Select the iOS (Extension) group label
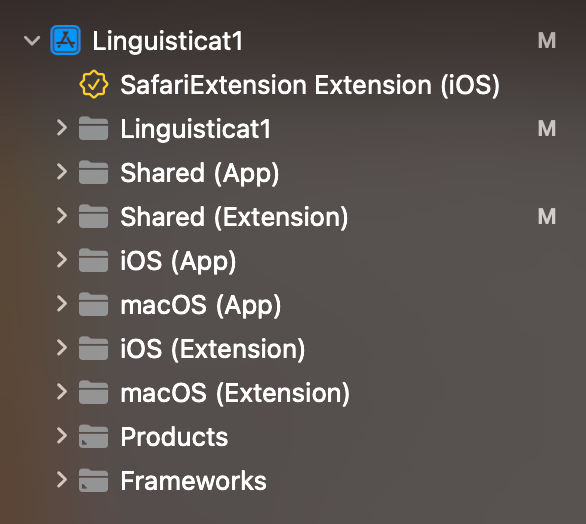 212,349
